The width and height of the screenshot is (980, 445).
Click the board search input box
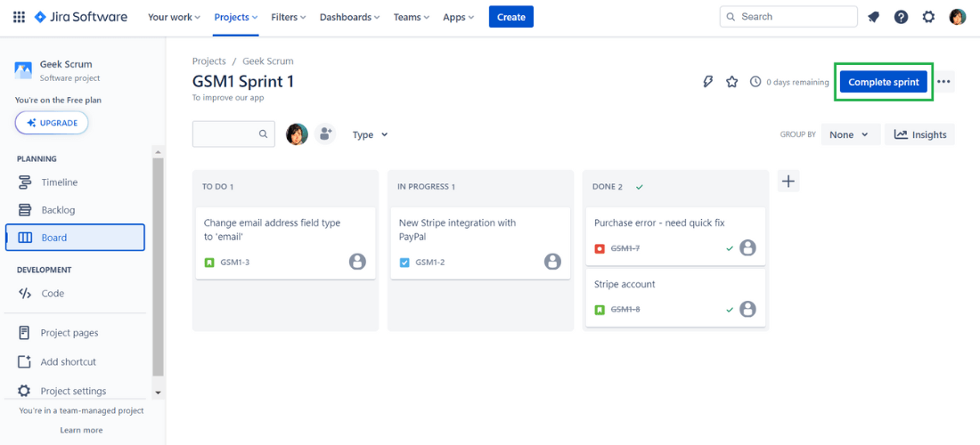pyautogui.click(x=233, y=134)
